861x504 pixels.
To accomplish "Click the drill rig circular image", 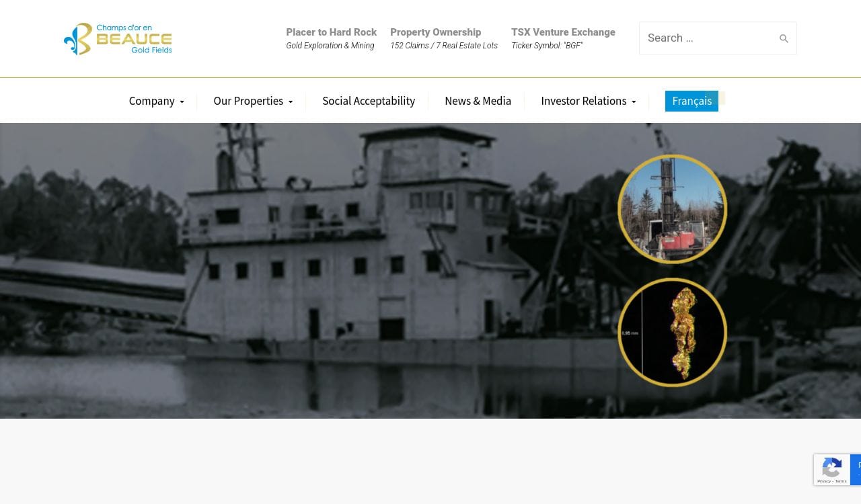I will pos(672,209).
